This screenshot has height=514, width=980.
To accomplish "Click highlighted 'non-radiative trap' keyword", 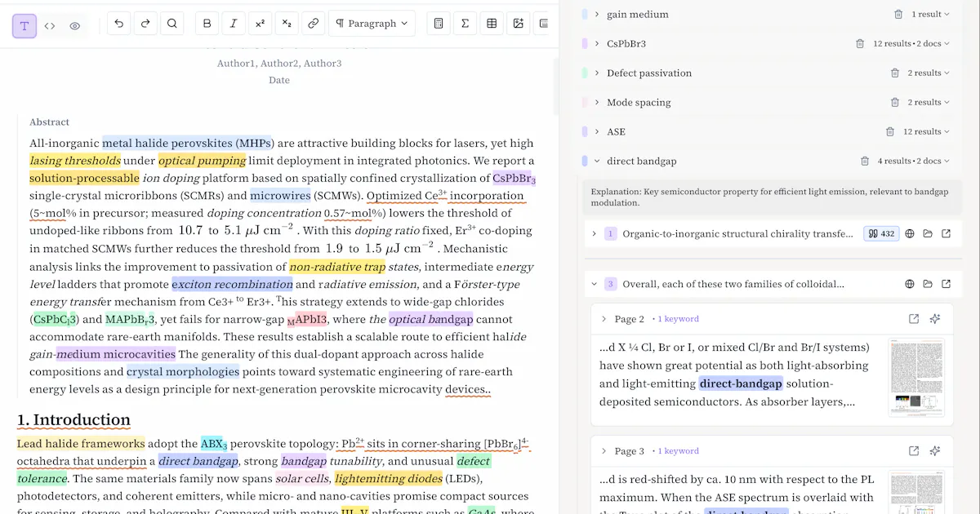I will tap(336, 267).
